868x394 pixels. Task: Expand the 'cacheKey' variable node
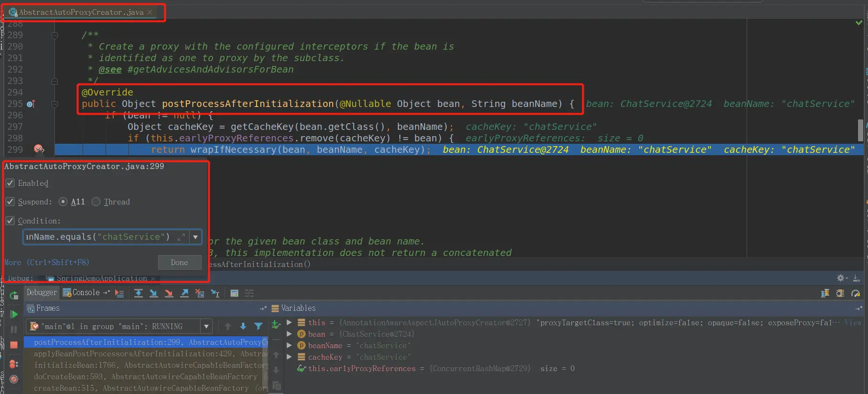point(289,357)
